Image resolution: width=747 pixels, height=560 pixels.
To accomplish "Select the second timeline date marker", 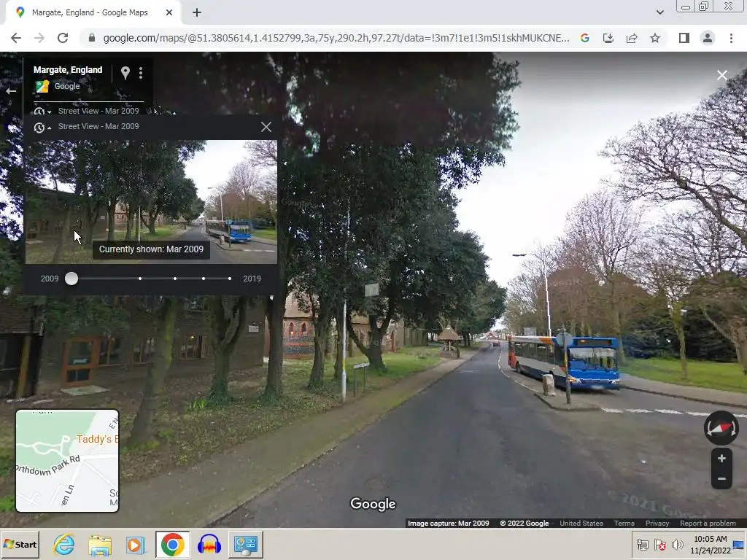I will pyautogui.click(x=140, y=279).
